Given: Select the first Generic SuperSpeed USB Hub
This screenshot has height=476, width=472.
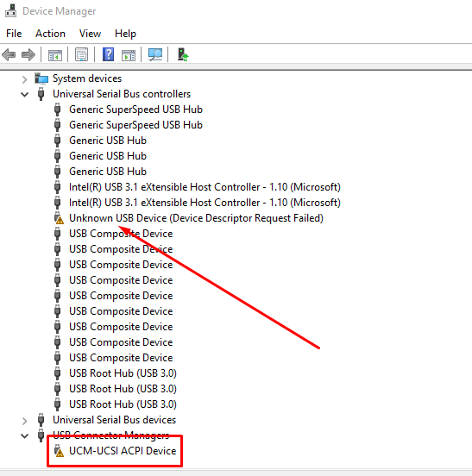Looking at the screenshot, I should pyautogui.click(x=135, y=110).
